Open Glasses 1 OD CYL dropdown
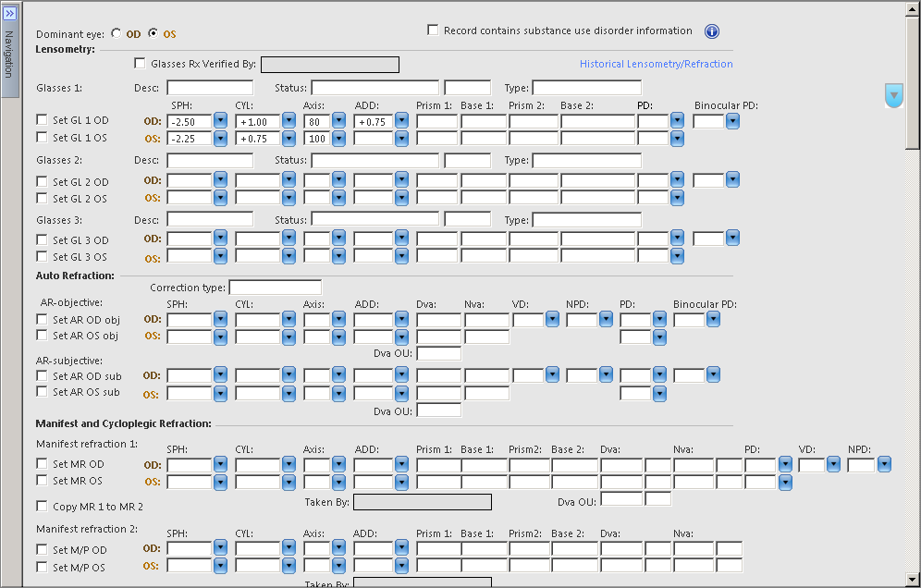The width and height of the screenshot is (921, 588). [289, 121]
